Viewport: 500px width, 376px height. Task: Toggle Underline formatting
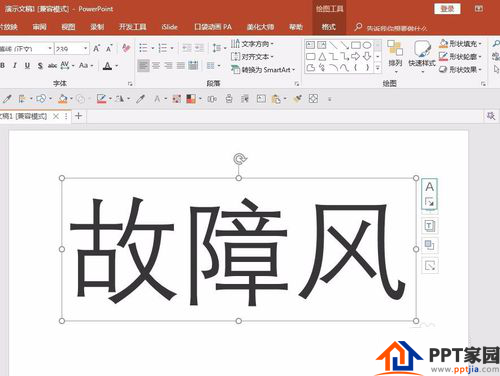click(x=27, y=66)
